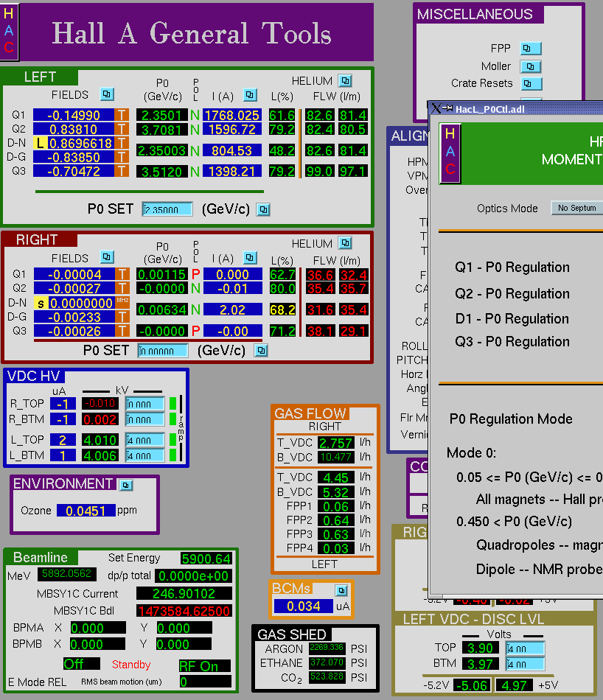
Task: Open LEFT arm I (A) display button
Action: 250,94
